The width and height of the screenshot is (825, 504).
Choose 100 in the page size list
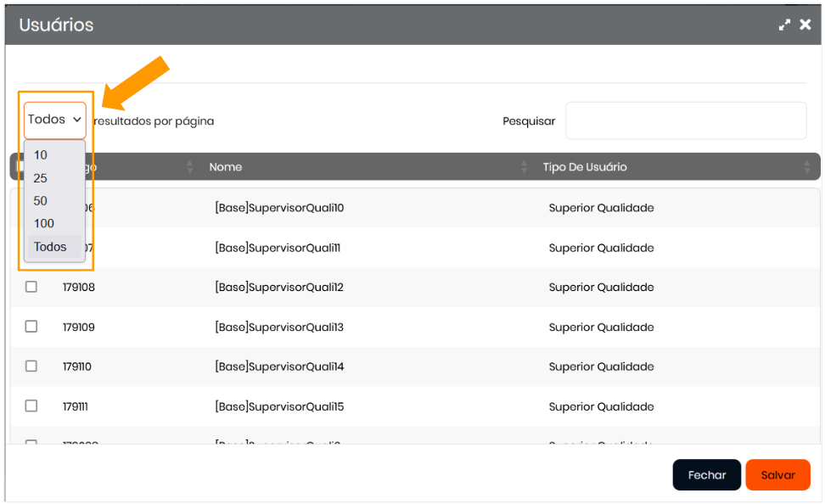click(x=44, y=223)
